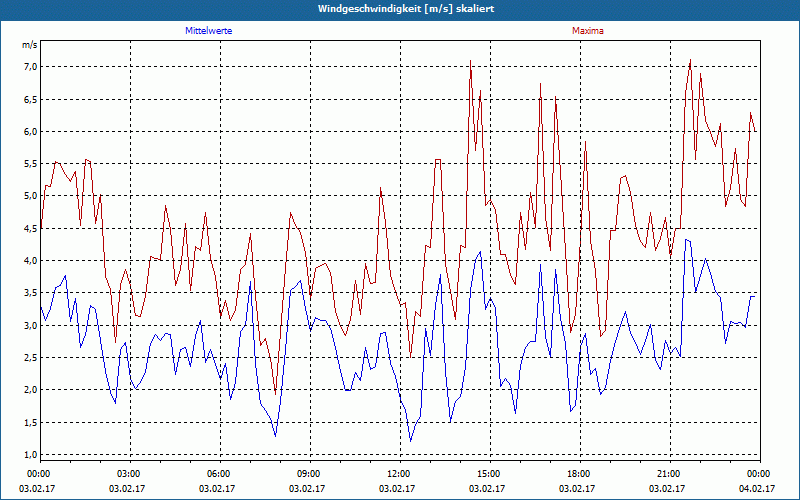Click the 06:00 time label
The image size is (800, 500).
pos(218,473)
